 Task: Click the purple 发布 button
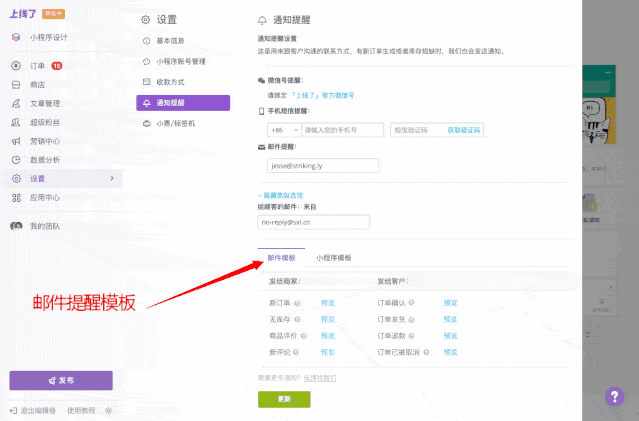61,380
